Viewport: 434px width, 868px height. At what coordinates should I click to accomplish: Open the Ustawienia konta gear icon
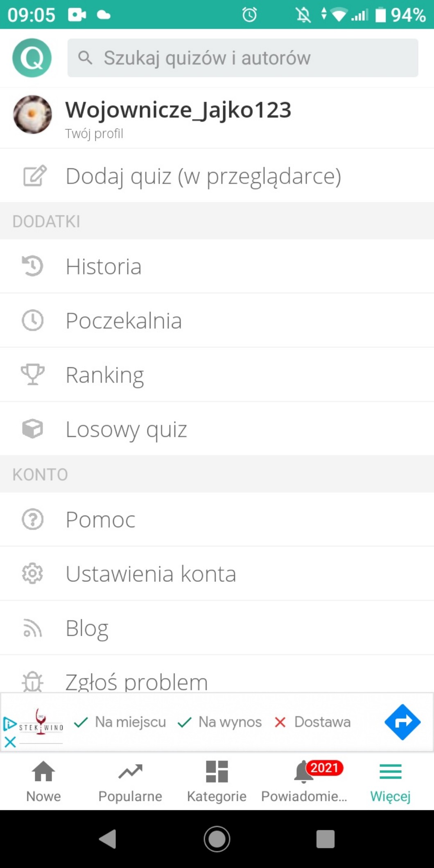tap(32, 573)
